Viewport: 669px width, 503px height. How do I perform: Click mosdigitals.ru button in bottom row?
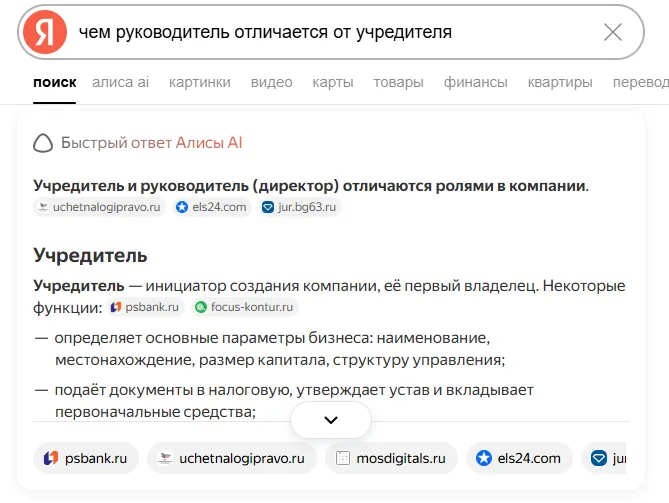point(391,459)
